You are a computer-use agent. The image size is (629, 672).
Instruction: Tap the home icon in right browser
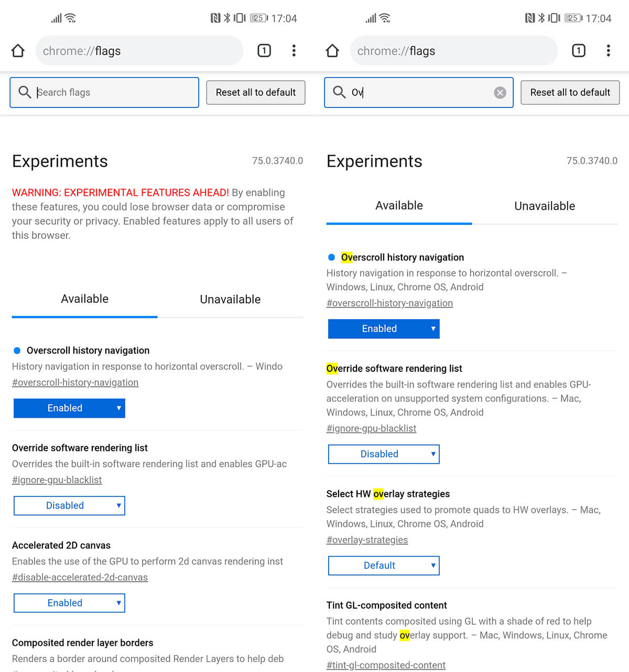pyautogui.click(x=332, y=51)
